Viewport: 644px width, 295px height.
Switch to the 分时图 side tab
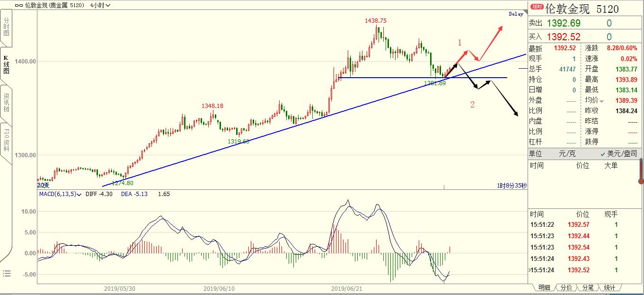(7, 27)
